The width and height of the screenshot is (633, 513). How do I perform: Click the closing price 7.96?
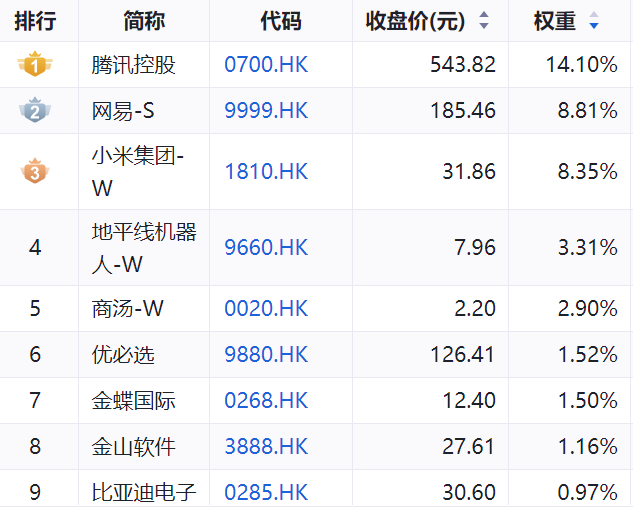point(475,247)
